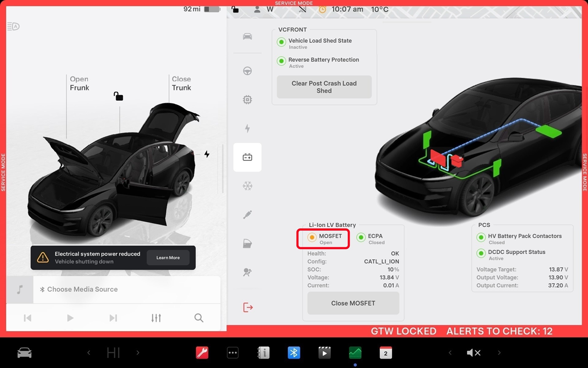Open the calendar app icon

point(386,353)
